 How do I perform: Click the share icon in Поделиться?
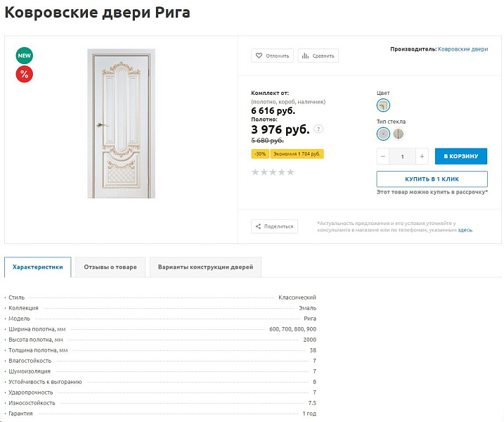[x=258, y=226]
